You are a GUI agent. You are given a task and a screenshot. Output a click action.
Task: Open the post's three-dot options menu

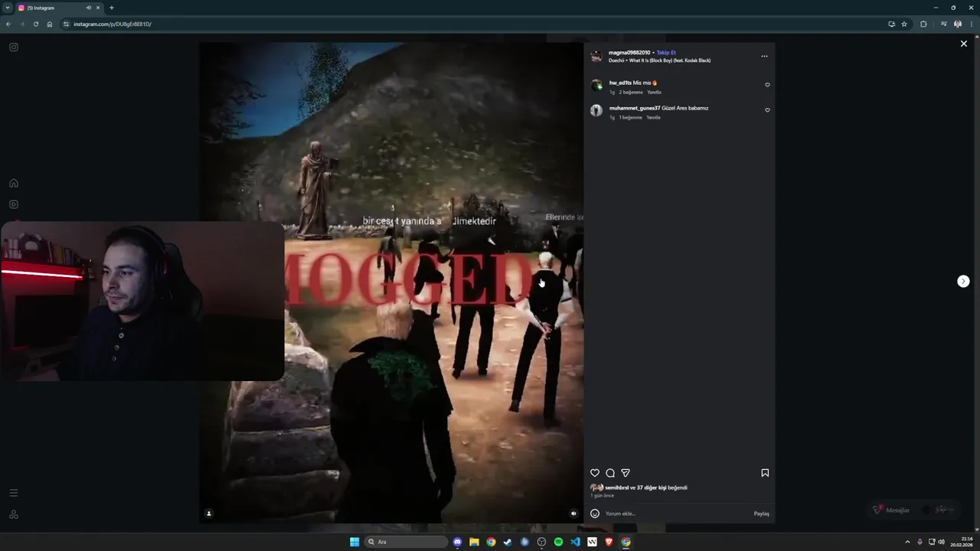[x=764, y=56]
